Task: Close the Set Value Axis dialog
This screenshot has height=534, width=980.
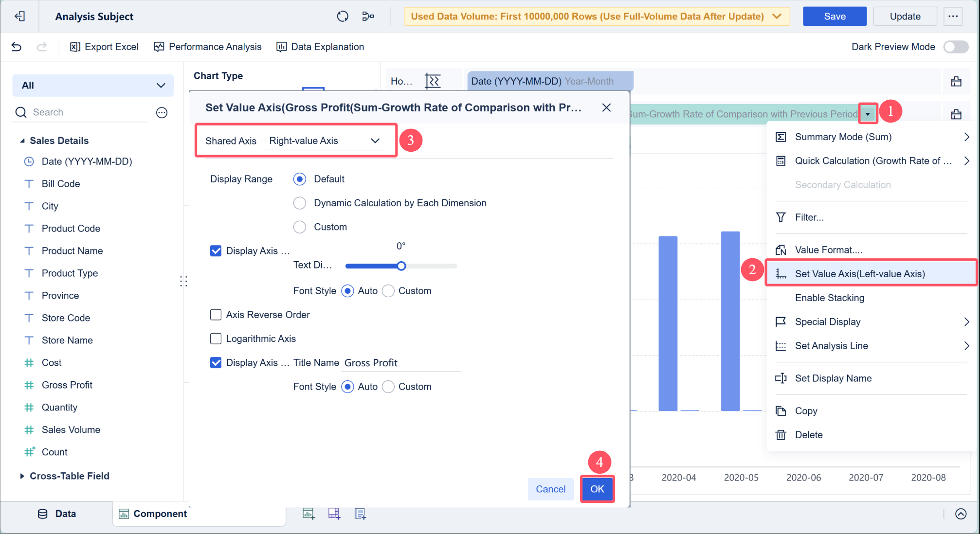Action: 606,107
